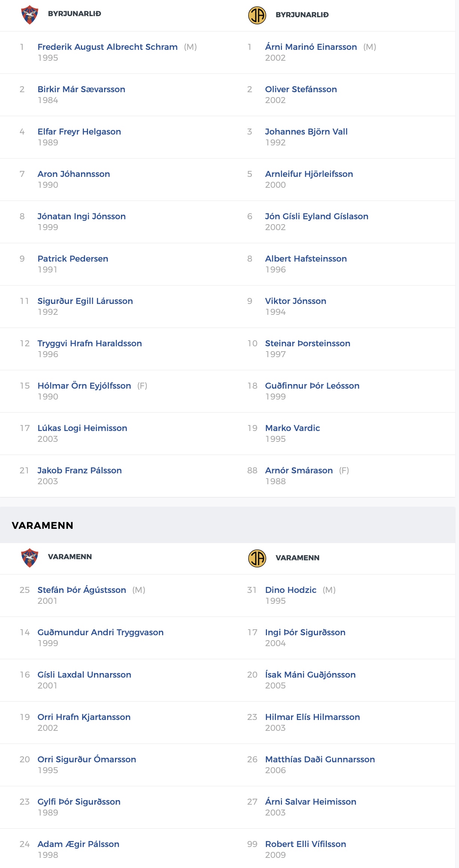Click the Valur crest beside Byrjunarlið
Viewport: 459px width, 868px height.
tap(30, 15)
